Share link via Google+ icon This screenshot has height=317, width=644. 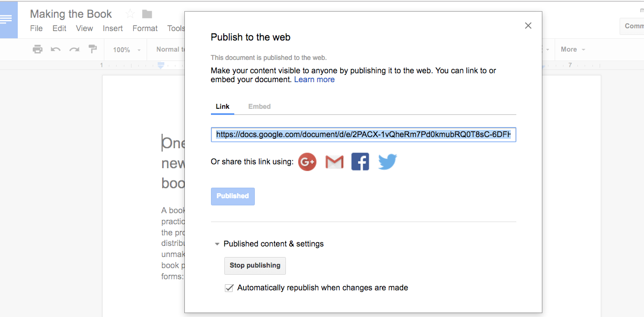click(x=307, y=162)
